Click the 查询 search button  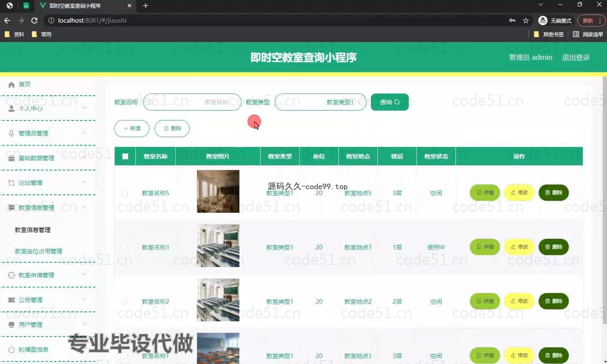(x=389, y=102)
